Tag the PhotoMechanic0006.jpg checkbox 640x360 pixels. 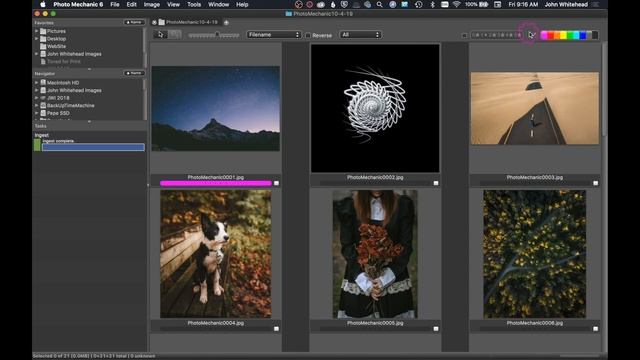tap(596, 329)
